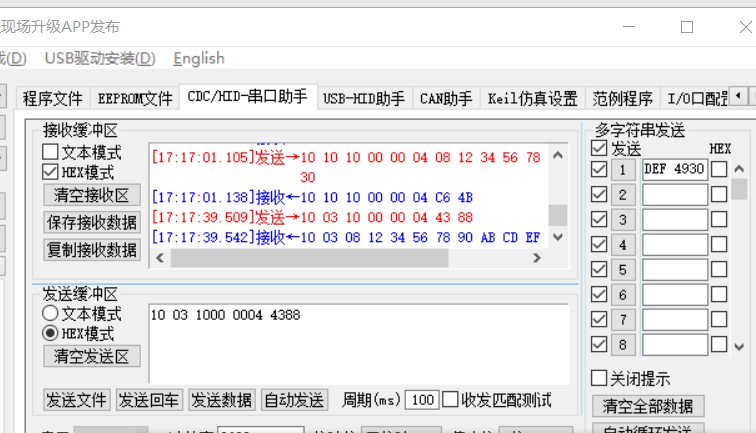Click the receive log horizontal scrollbar thumb

pyautogui.click(x=310, y=258)
